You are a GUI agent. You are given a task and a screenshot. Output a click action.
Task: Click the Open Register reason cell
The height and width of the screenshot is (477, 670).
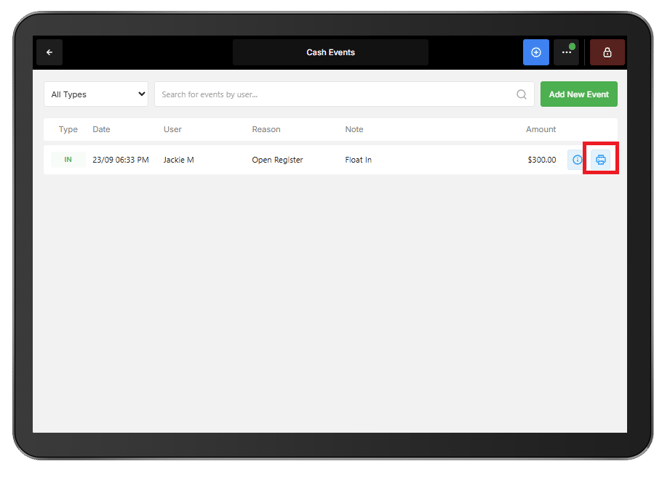[277, 160]
